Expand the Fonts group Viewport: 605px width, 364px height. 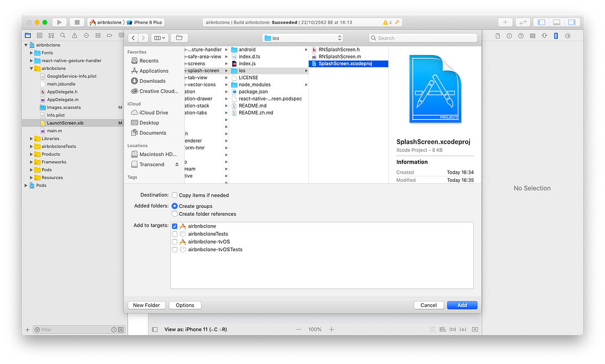[x=31, y=53]
